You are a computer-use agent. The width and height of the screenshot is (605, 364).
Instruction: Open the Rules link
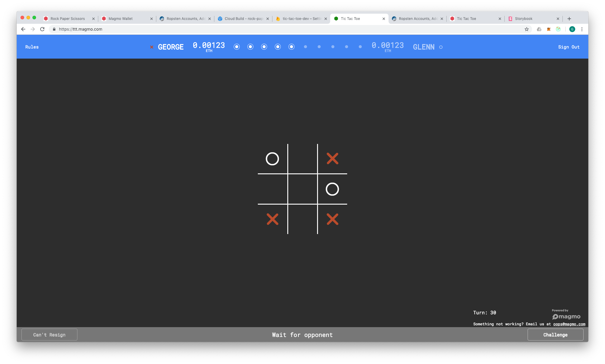click(32, 47)
